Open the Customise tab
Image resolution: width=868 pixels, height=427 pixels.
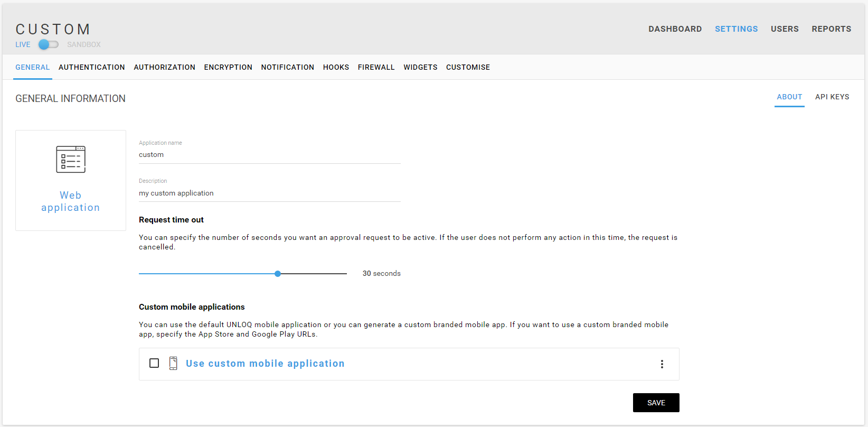(x=468, y=67)
